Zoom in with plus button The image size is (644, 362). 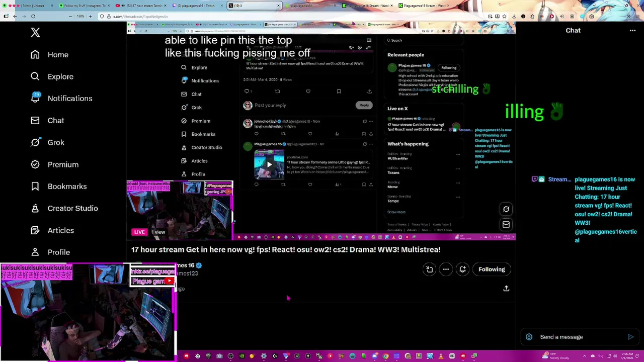pos(91,17)
